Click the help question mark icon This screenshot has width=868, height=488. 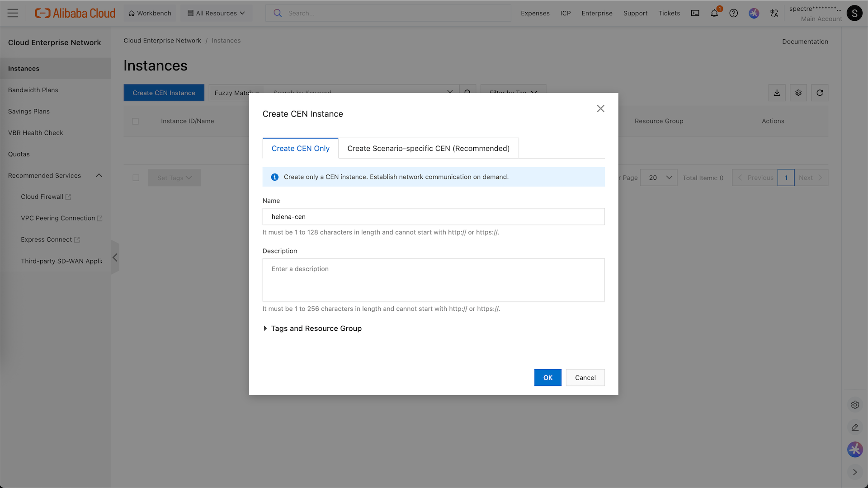point(734,13)
